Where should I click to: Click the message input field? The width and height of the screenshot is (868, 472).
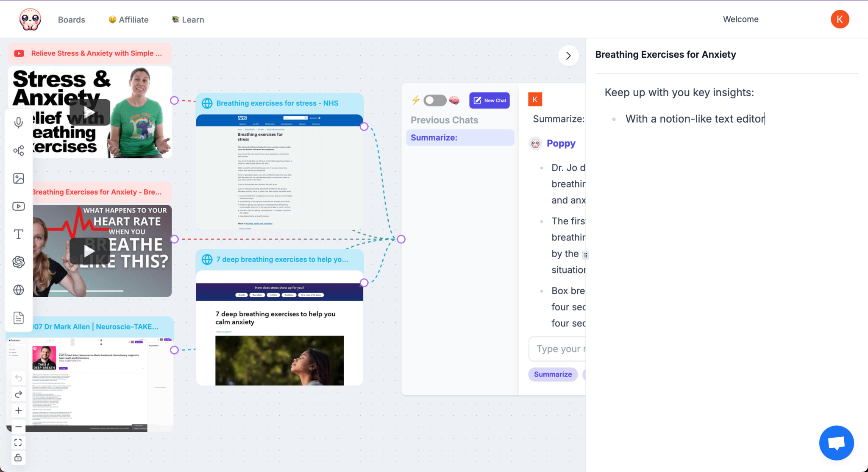pos(564,349)
